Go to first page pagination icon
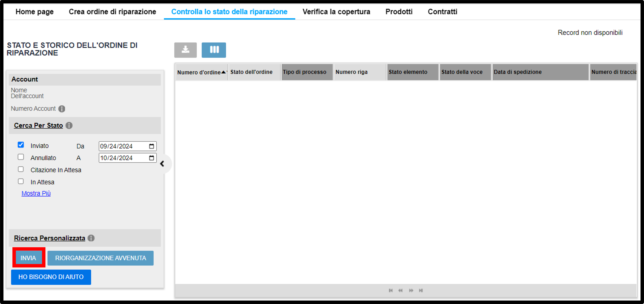 point(390,290)
